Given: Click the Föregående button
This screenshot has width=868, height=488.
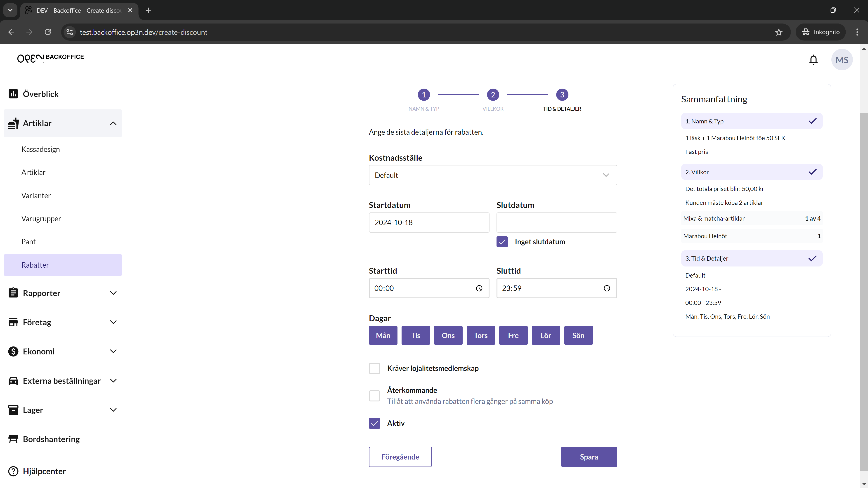Looking at the screenshot, I should coord(400,457).
